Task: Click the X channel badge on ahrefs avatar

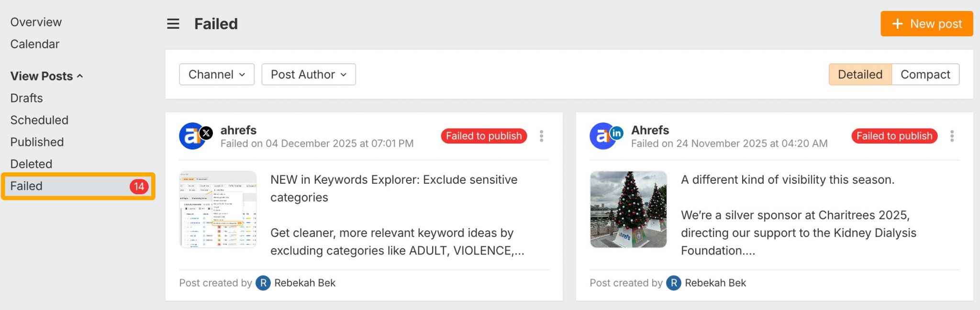Action: (205, 133)
